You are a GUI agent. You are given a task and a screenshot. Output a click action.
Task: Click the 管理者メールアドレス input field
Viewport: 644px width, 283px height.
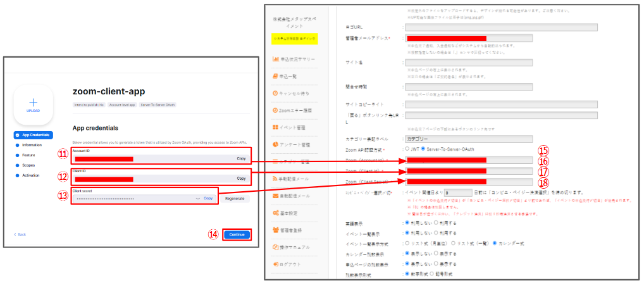coord(469,38)
